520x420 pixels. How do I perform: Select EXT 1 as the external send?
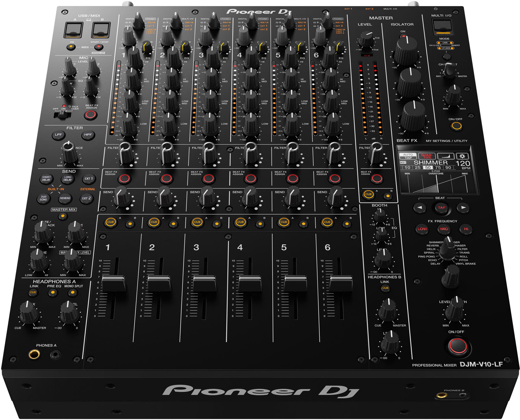click(x=89, y=179)
